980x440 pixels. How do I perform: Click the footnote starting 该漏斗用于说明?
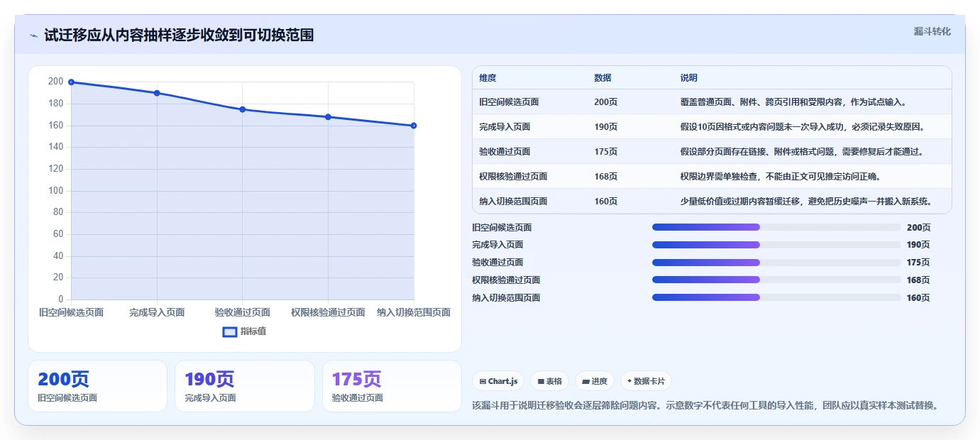click(707, 406)
